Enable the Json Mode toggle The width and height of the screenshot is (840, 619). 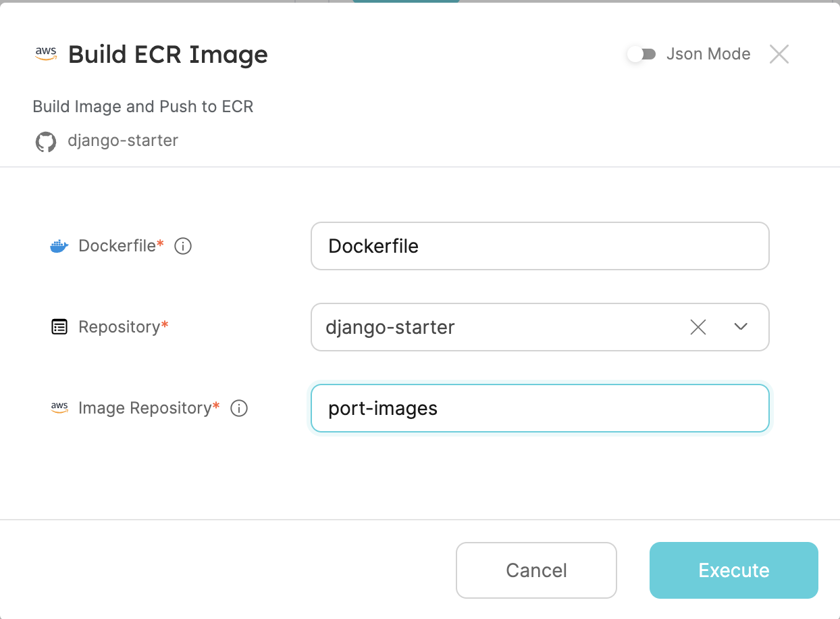coord(641,54)
